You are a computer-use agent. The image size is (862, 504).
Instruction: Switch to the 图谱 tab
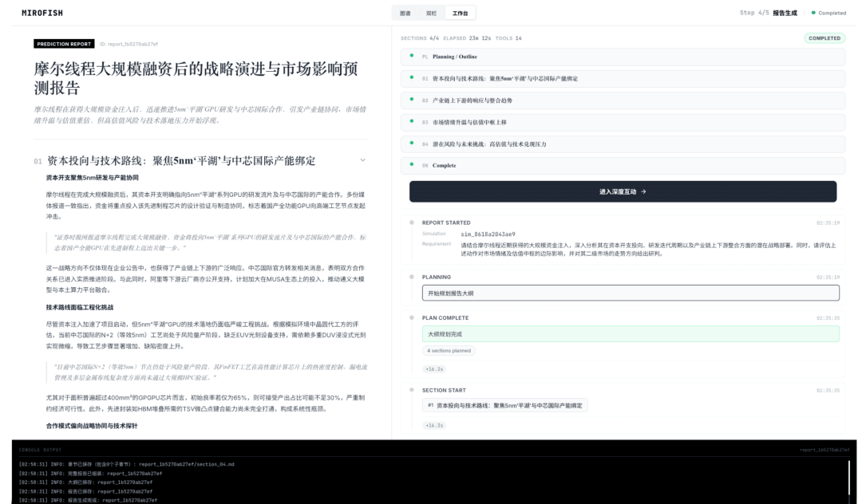click(405, 13)
